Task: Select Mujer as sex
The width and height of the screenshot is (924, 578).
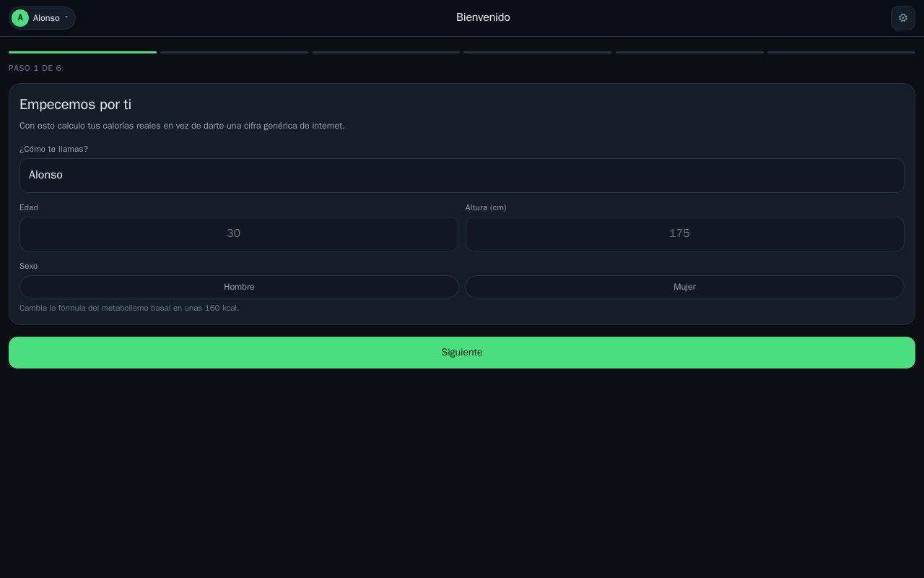Action: pos(684,287)
